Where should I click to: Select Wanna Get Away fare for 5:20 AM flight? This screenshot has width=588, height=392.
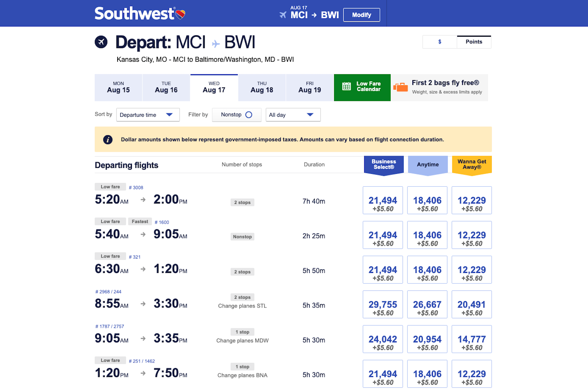click(x=472, y=200)
